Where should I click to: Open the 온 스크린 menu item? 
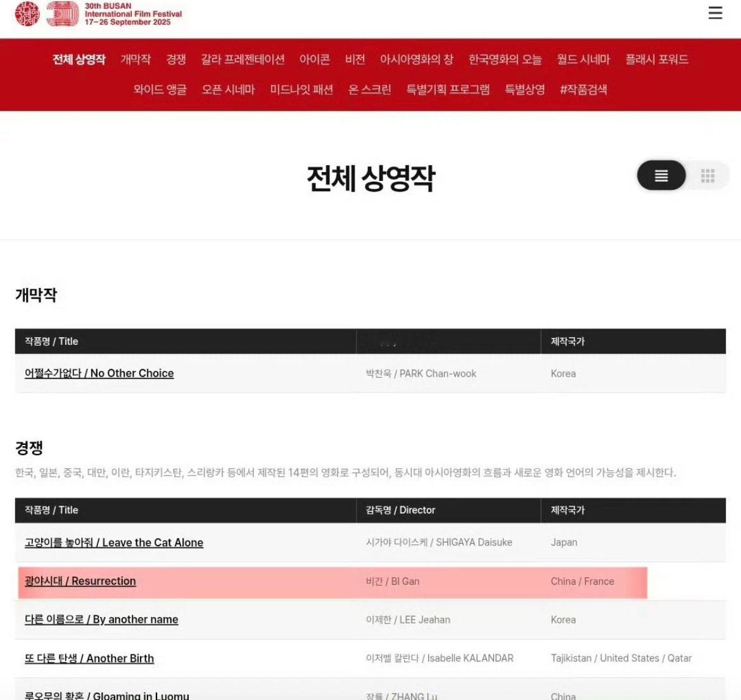click(x=370, y=89)
